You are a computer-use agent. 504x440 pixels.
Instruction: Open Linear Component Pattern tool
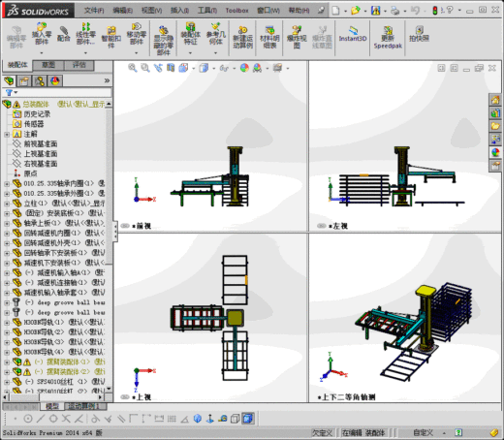[x=85, y=34]
